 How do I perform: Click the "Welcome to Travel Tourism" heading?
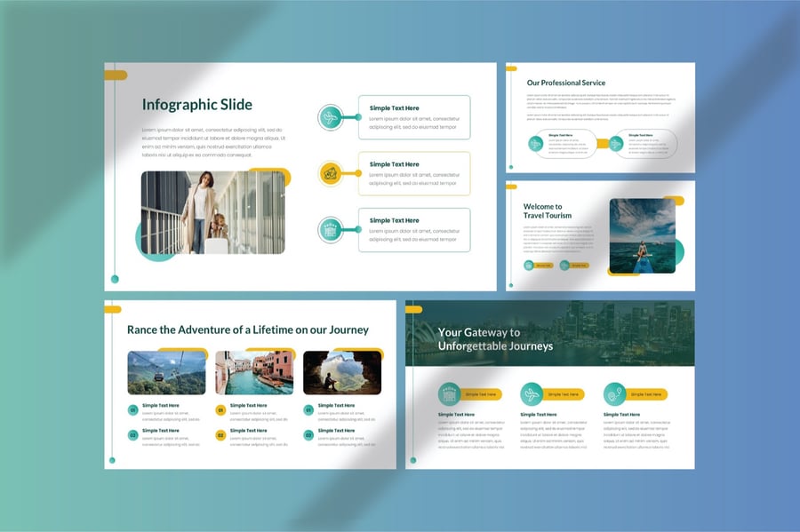coord(548,211)
